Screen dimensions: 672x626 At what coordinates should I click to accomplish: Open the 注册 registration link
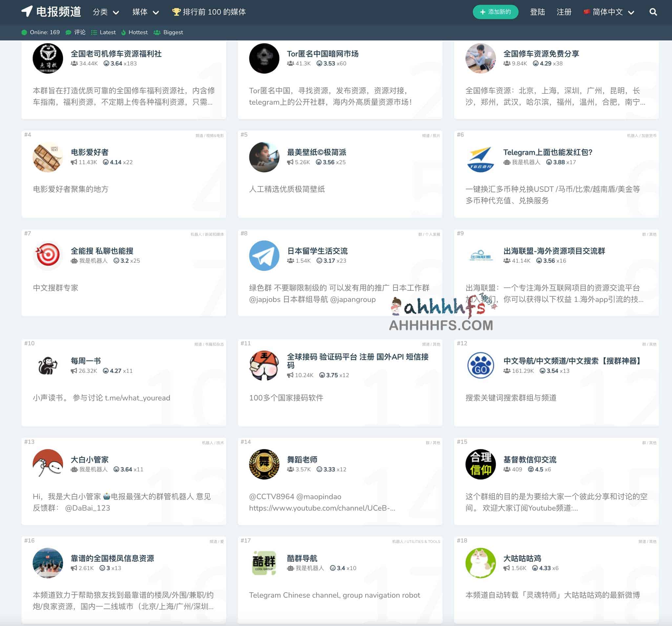click(x=564, y=12)
